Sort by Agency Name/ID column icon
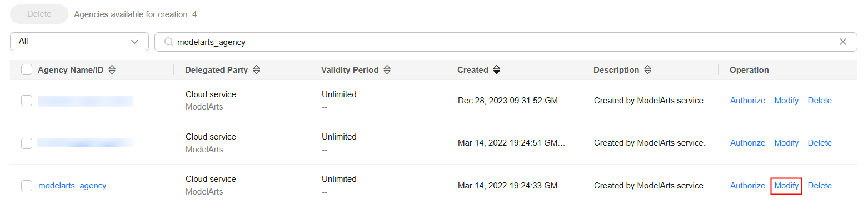 (112, 70)
